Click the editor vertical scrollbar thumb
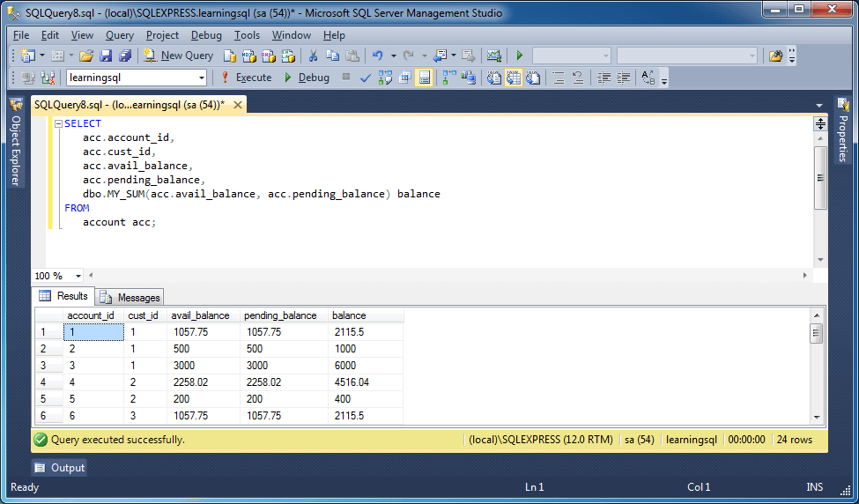The image size is (859, 504). pos(820,177)
